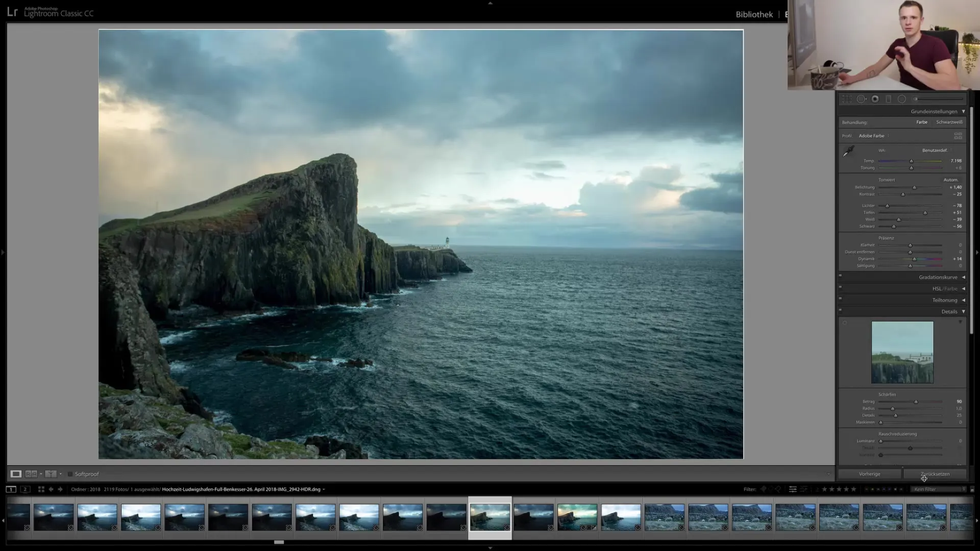980x551 pixels.
Task: Open grid view from filmstrip bar
Action: click(x=41, y=489)
